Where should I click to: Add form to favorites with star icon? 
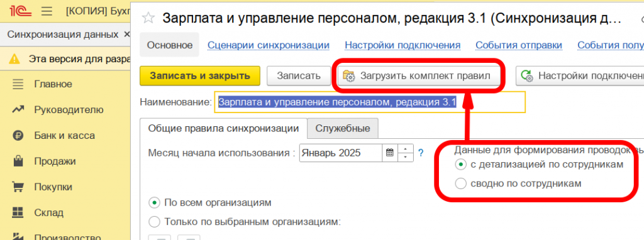coord(148,18)
